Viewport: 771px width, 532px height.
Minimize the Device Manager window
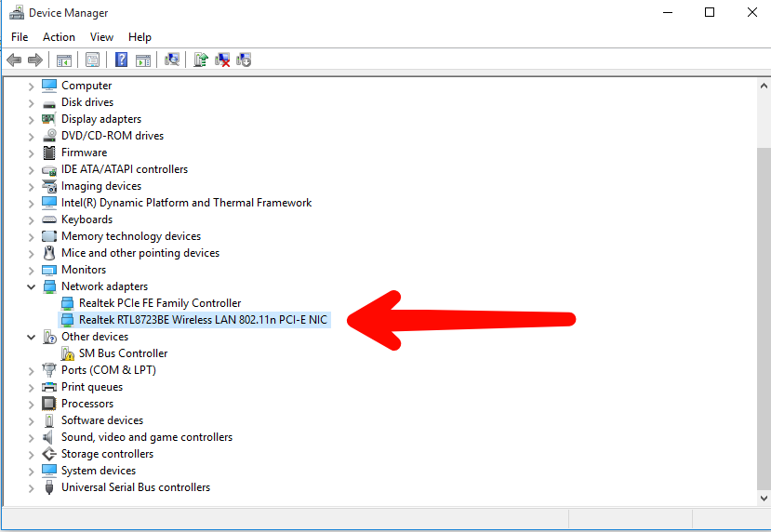[x=667, y=12]
